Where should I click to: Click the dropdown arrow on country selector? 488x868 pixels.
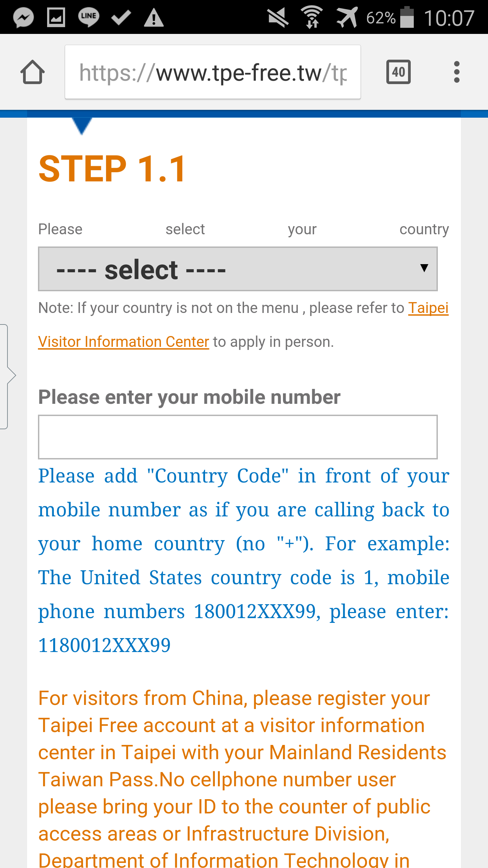pos(424,268)
